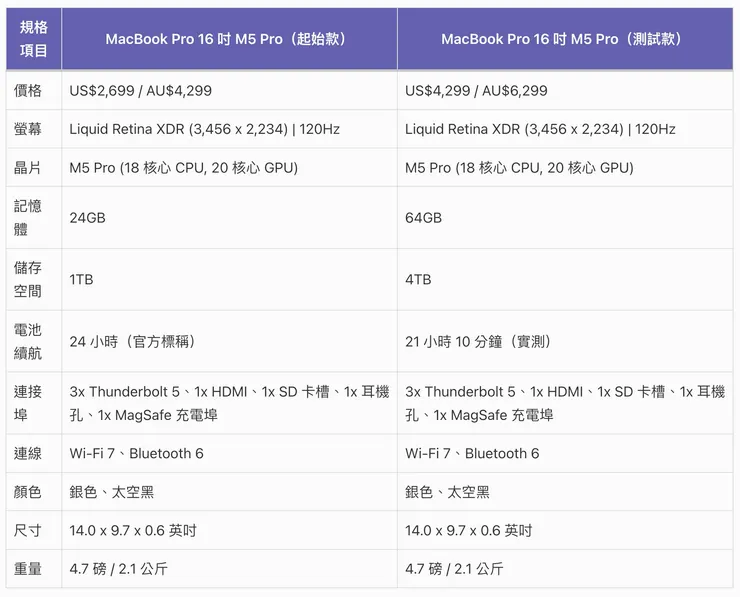Click the 晶片 row label
This screenshot has height=597, width=740.
point(29,168)
